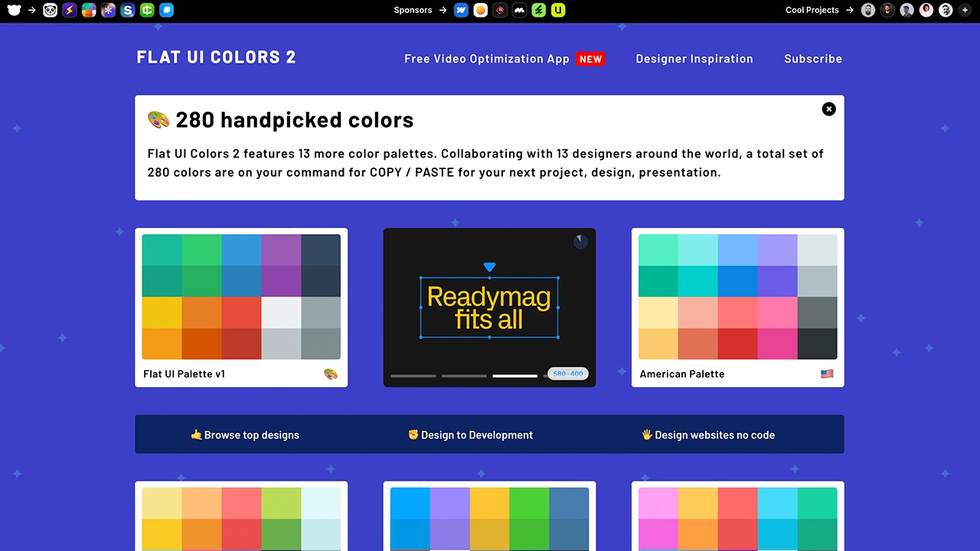This screenshot has width=980, height=551.
Task: Click the white bear logo in top bar
Action: pyautogui.click(x=14, y=10)
